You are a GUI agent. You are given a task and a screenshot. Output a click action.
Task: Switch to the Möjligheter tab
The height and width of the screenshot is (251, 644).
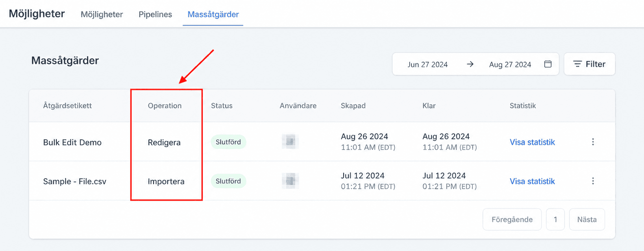coord(102,14)
